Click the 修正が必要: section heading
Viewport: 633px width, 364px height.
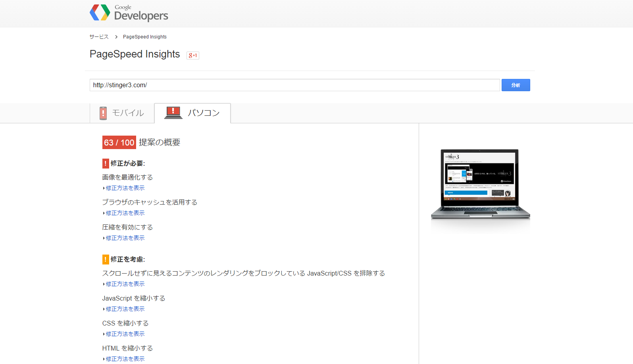coord(128,163)
